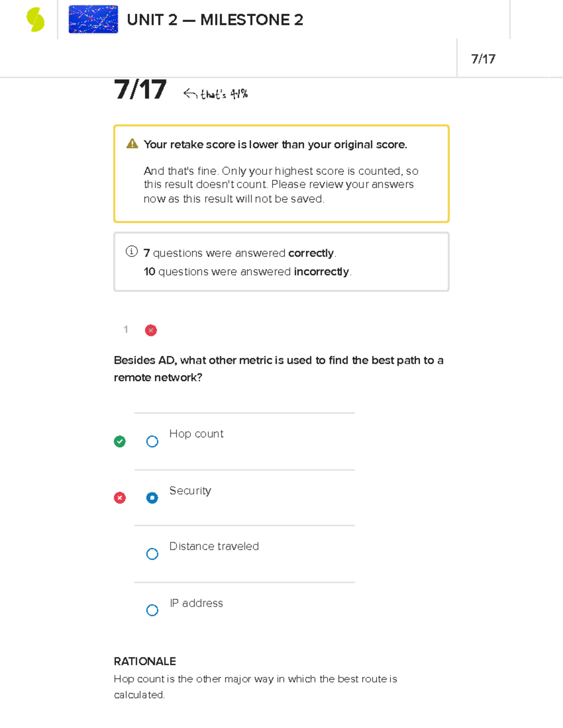The image size is (563, 728).
Task: Select the Hop count radio button
Action: click(152, 441)
